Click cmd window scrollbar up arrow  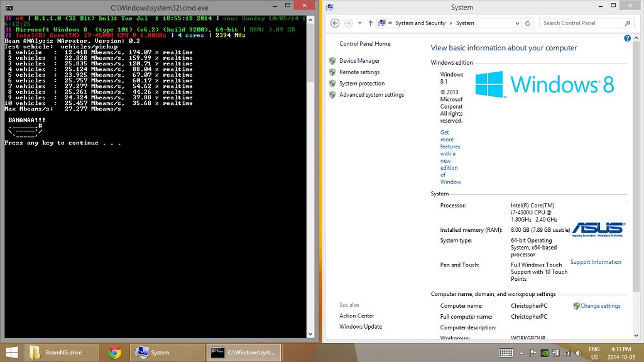(310, 19)
